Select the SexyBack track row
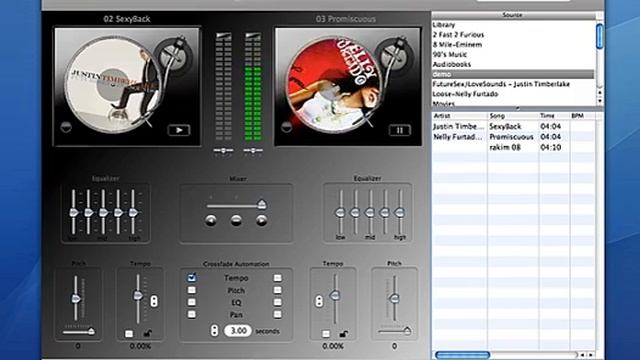Viewport: 640px width, 360px height. coord(513,127)
